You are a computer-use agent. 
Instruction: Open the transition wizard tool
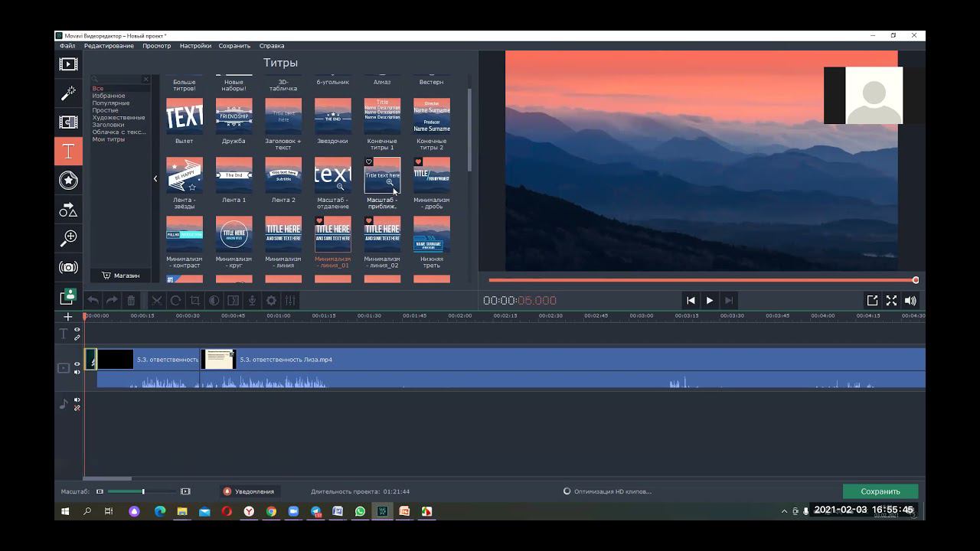pos(234,301)
